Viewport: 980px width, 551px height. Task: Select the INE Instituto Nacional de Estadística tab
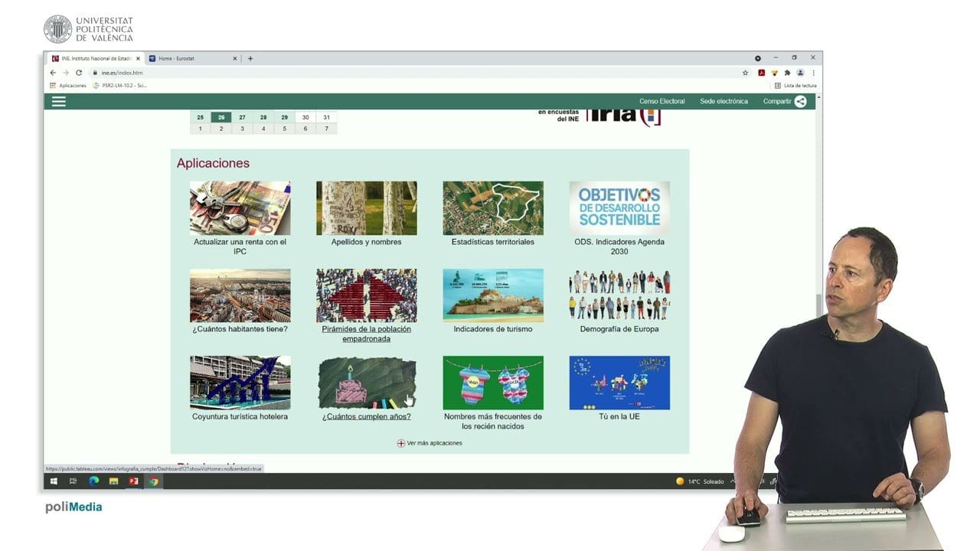(96, 58)
